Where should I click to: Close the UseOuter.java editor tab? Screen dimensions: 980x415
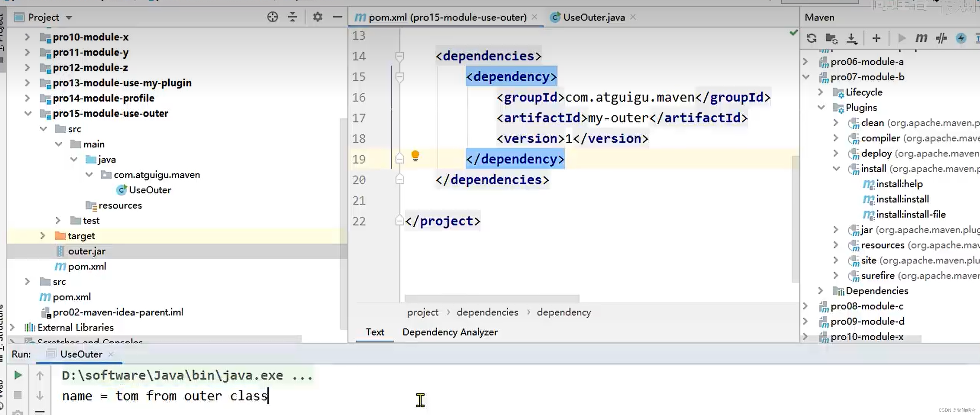point(633,17)
